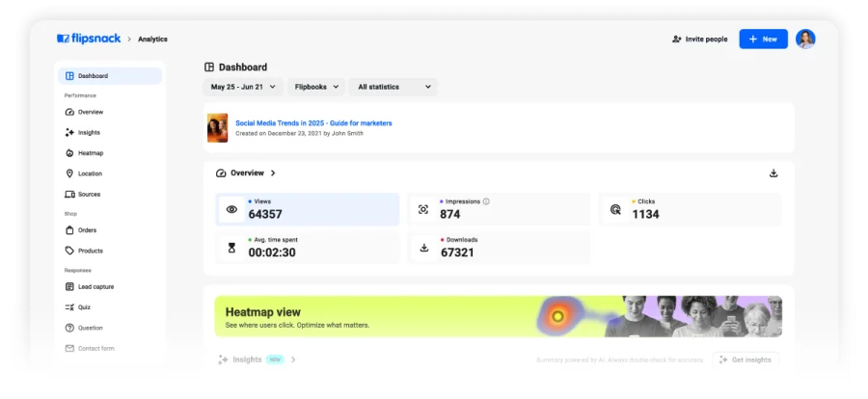Select the Avg. time spent card
Viewport: 868px width, 399px height.
click(x=308, y=248)
